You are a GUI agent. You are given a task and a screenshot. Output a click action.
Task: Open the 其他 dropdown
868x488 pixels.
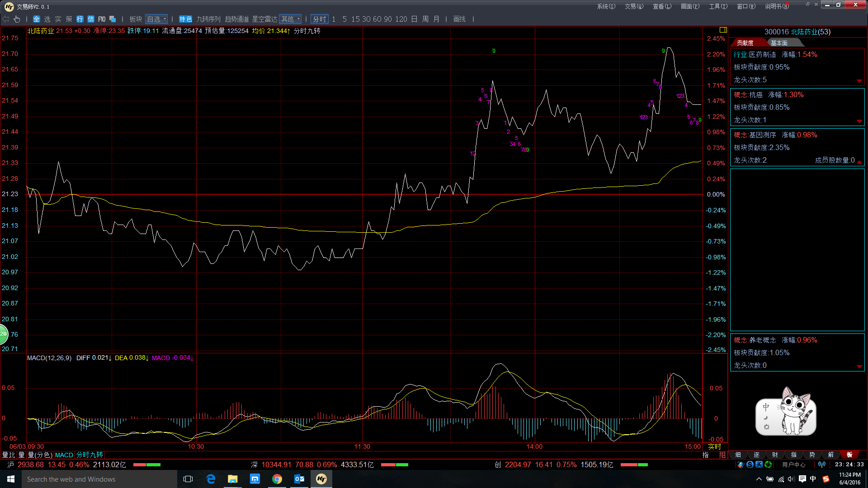[290, 19]
